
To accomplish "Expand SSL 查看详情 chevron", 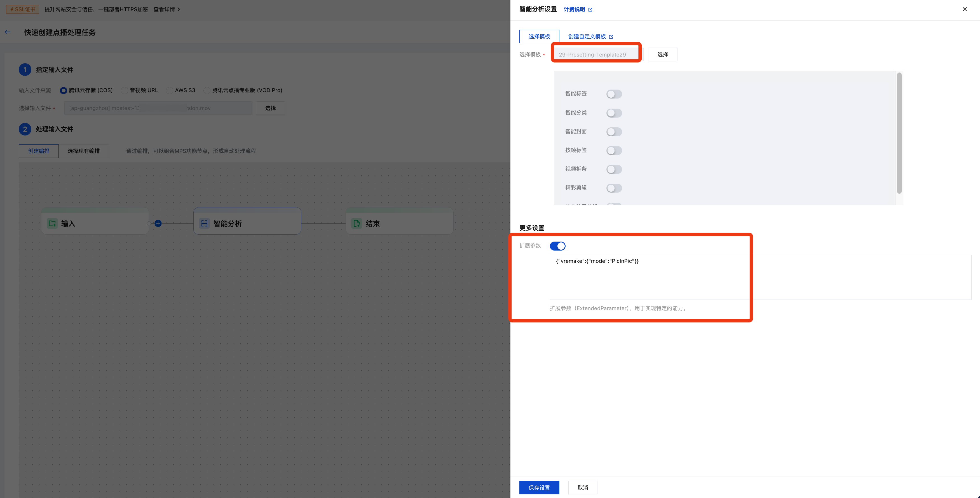I will coord(179,9).
